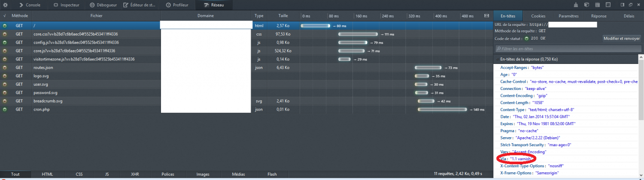This screenshot has height=180, width=644.
Task: Dock developer tools to the side
Action: point(622,5)
